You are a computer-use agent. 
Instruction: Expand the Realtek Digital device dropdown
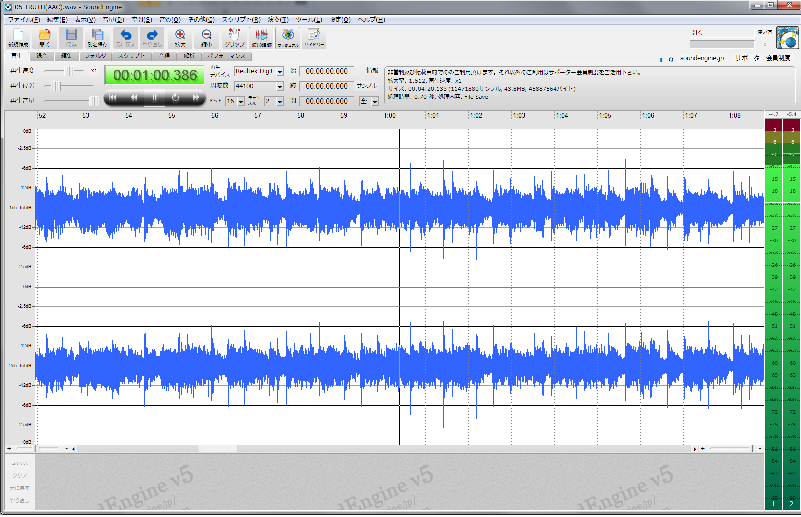tap(280, 72)
